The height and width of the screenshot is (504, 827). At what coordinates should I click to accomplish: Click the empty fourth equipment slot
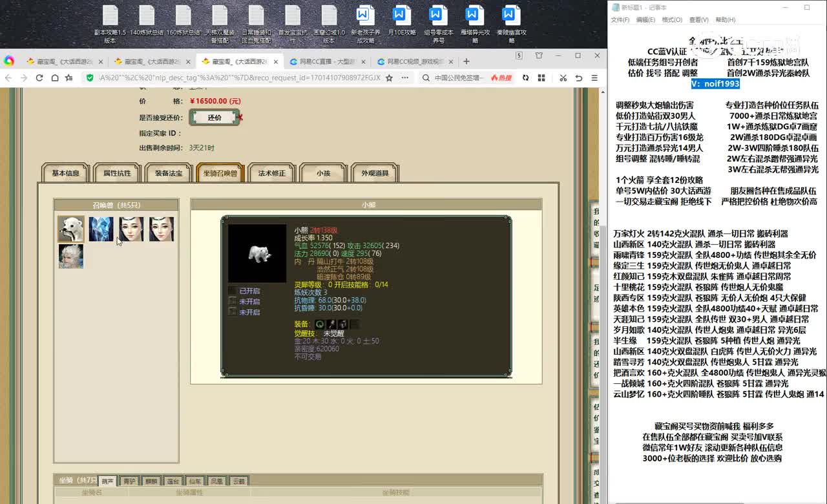[355, 324]
